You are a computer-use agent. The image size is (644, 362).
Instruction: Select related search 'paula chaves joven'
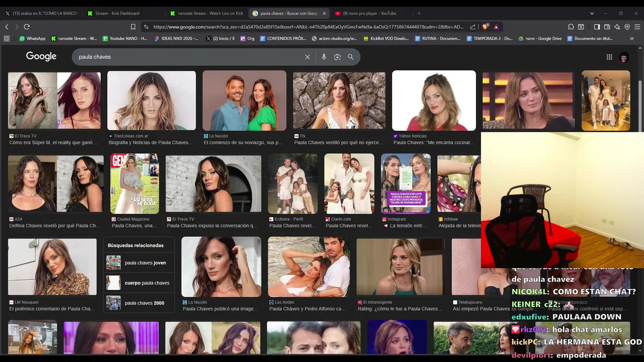[x=139, y=263]
